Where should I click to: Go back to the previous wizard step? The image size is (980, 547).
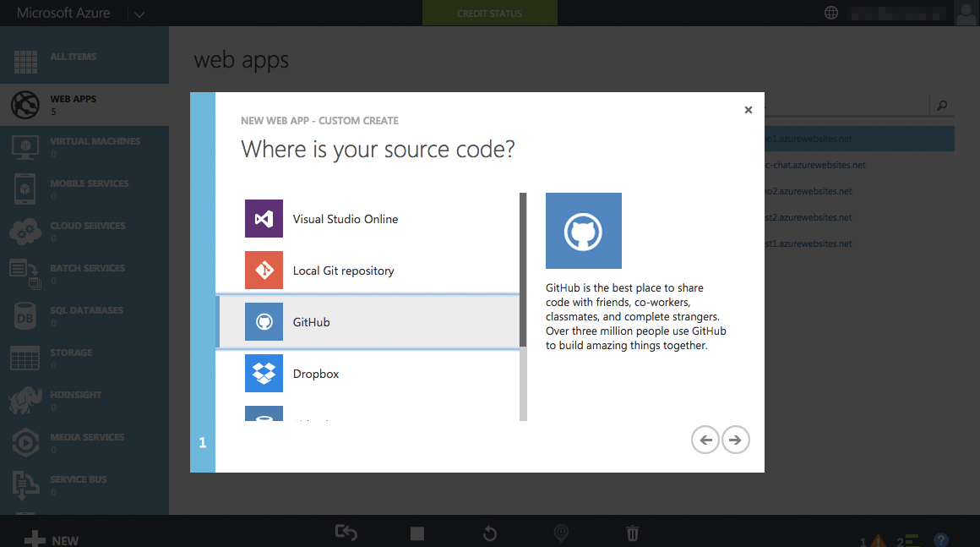pos(705,440)
